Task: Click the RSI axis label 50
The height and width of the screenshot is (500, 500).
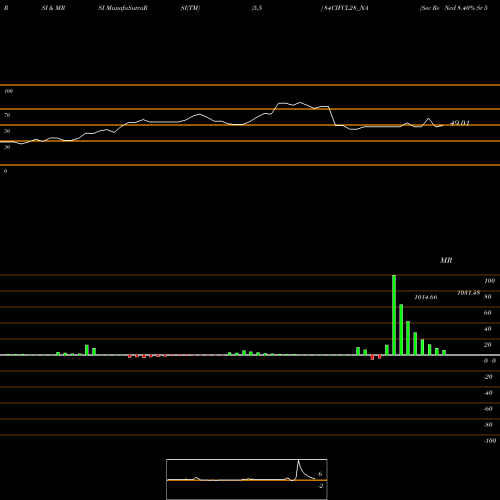Action: [7, 131]
